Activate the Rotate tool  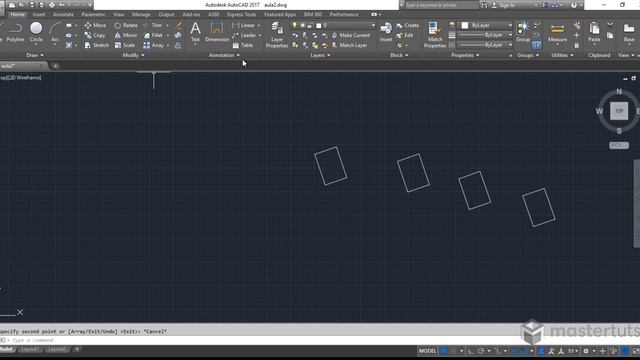point(126,25)
